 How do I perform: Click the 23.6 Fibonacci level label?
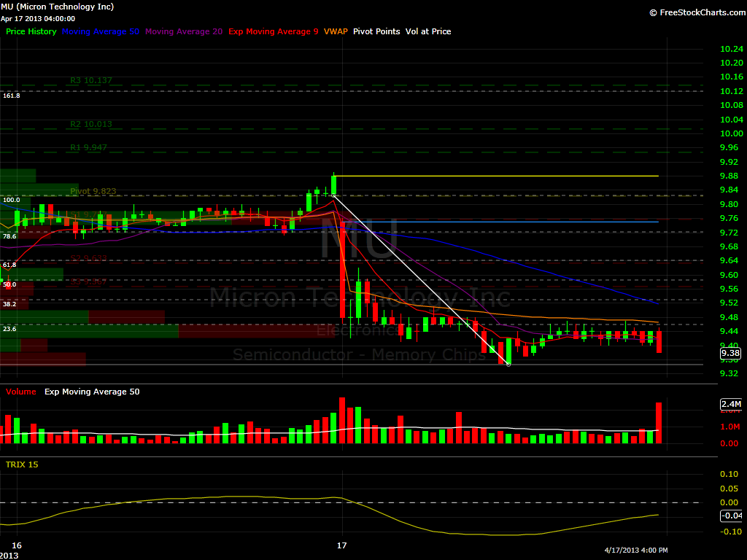click(x=9, y=329)
